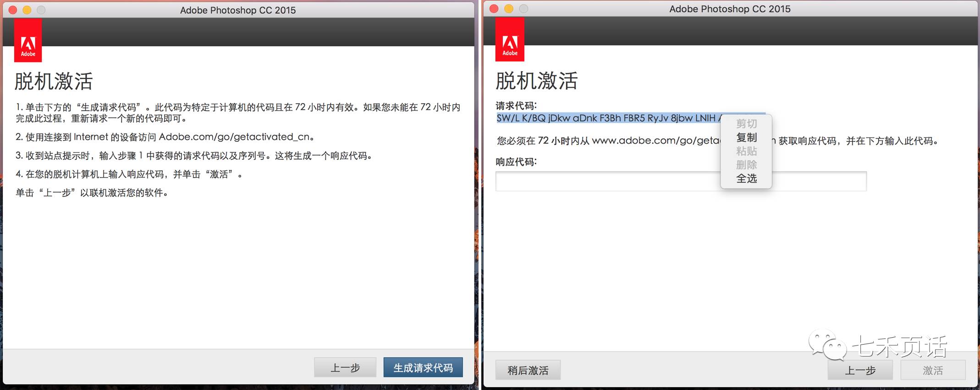Choose 全选 from the context menu
Image resolution: width=980 pixels, height=390 pixels.
746,178
